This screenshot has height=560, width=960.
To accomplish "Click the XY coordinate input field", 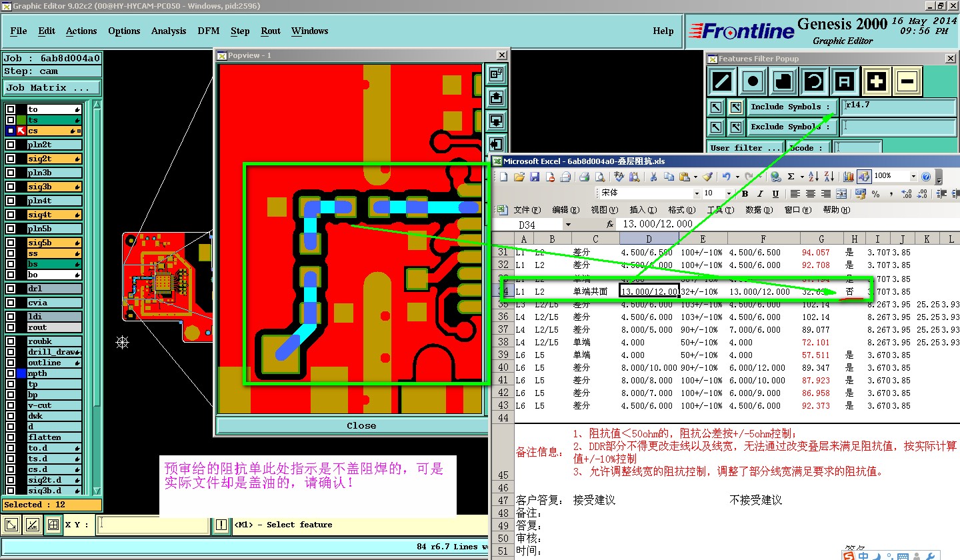I will [154, 525].
